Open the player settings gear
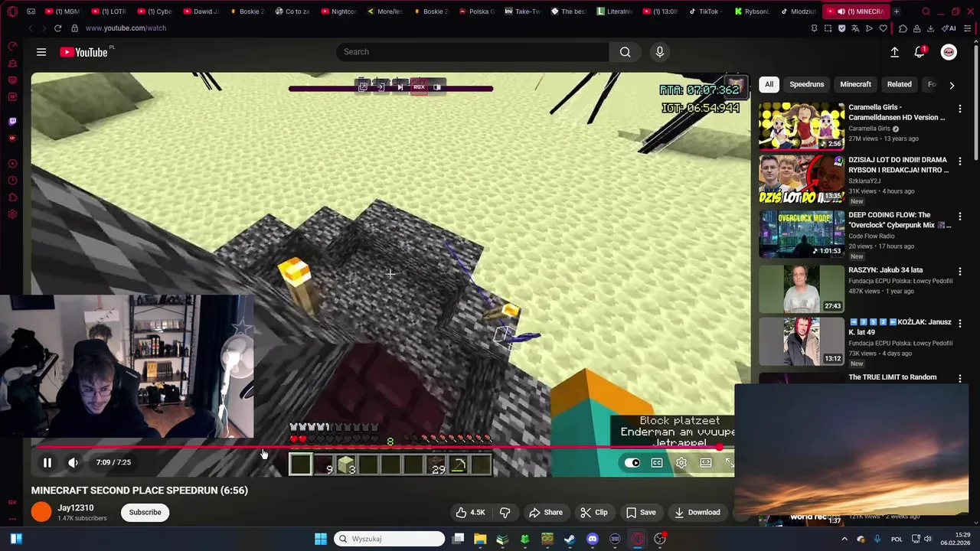This screenshot has width=980, height=551. (x=681, y=462)
